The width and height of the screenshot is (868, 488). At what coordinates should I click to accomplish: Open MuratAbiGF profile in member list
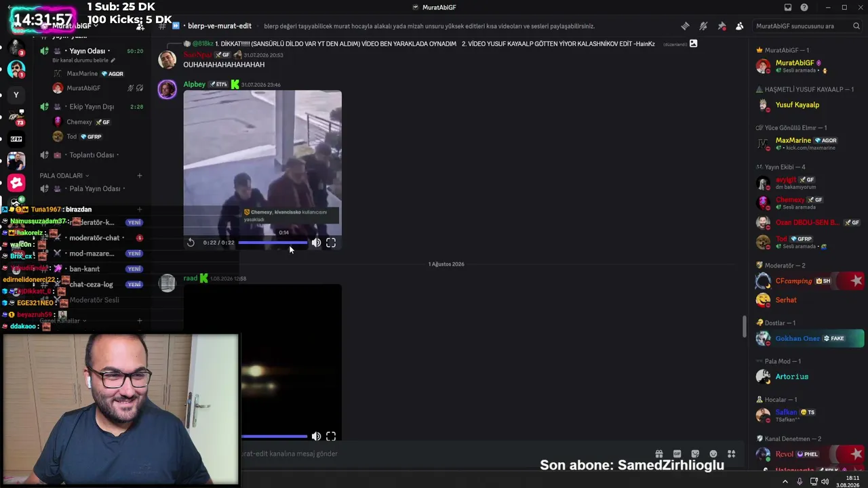click(810, 66)
